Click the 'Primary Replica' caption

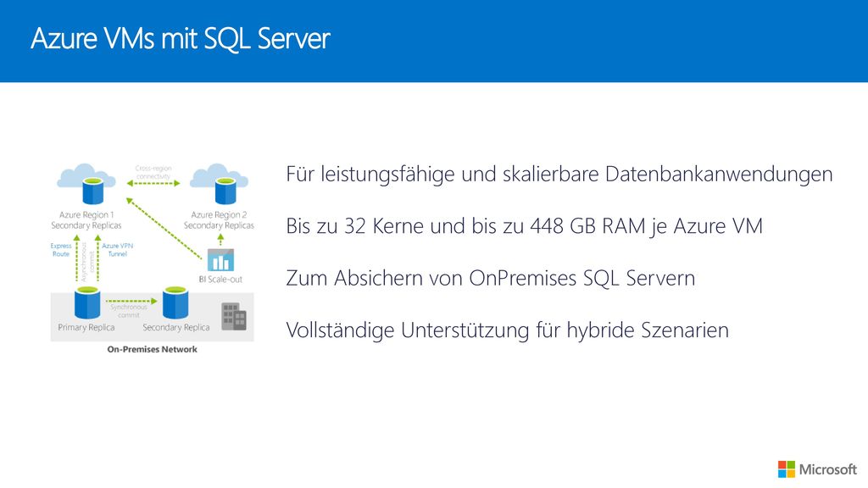pos(86,328)
